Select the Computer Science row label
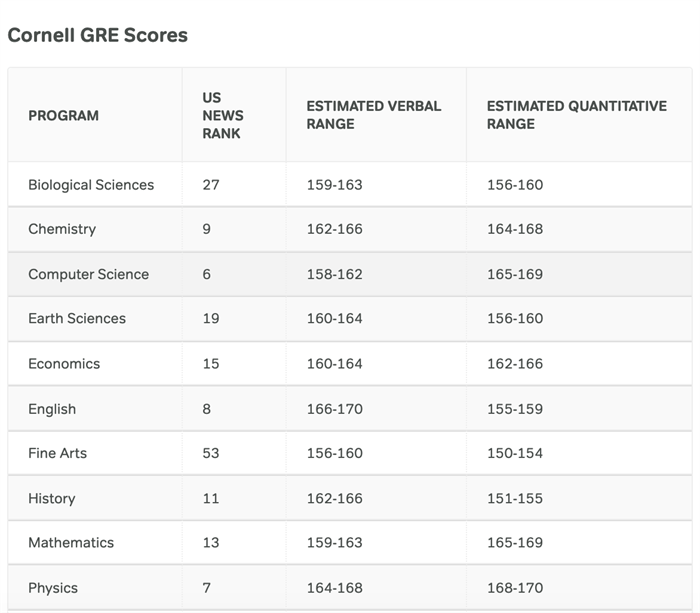Screen dimensions: 700x613 click(x=88, y=274)
